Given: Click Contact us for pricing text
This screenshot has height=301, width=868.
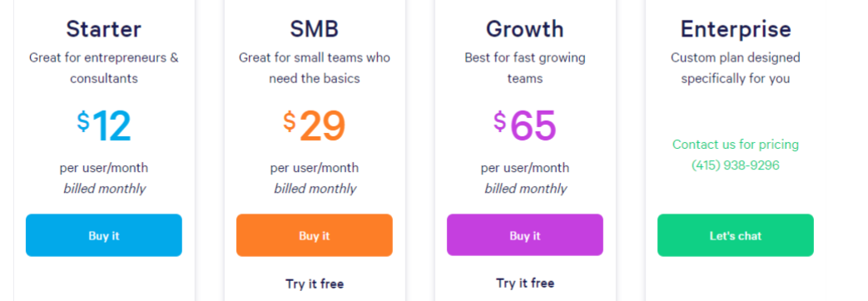Looking at the screenshot, I should 735,145.
